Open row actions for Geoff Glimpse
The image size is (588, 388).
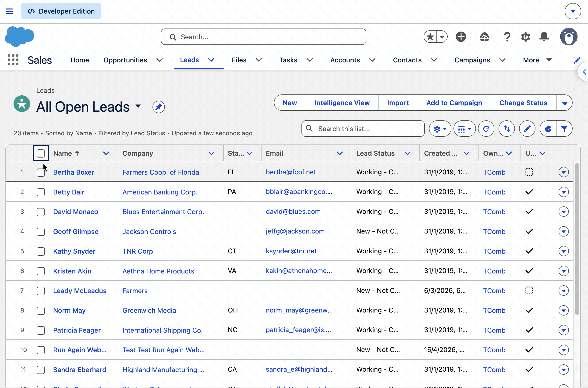pyautogui.click(x=563, y=231)
